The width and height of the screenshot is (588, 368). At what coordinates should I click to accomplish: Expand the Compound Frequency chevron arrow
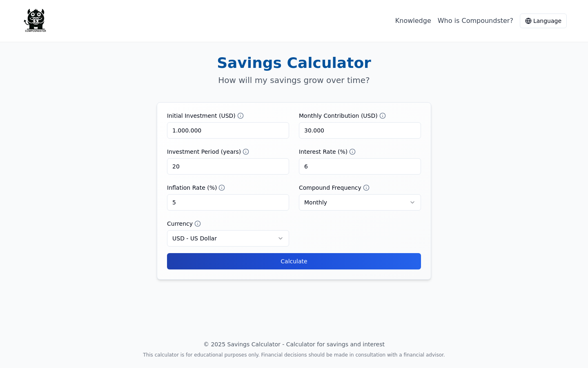[412, 202]
